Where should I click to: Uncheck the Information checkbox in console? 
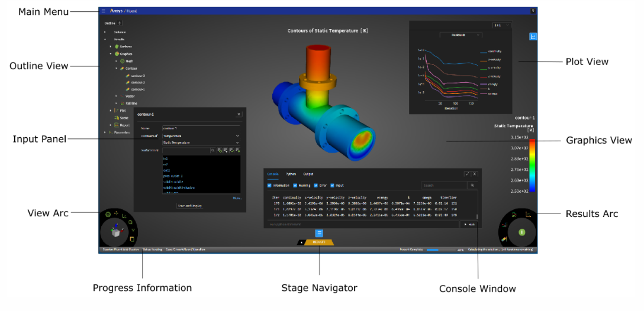[x=270, y=185]
